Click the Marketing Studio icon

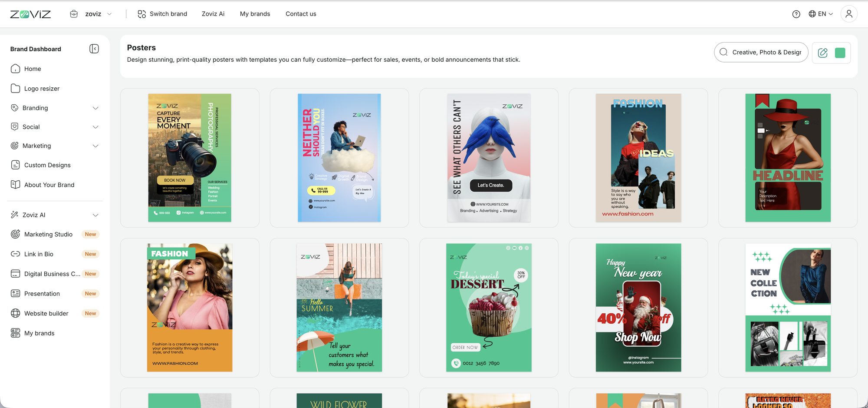click(15, 234)
